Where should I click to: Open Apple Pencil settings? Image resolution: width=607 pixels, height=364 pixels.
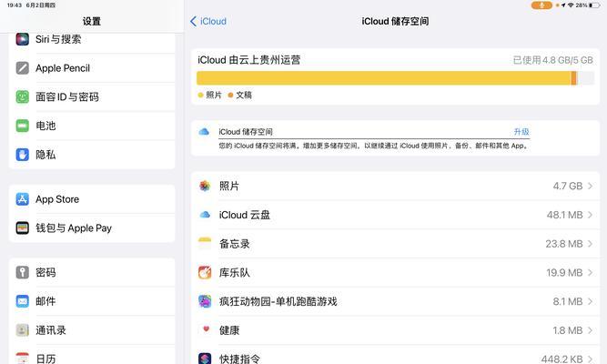coord(92,68)
